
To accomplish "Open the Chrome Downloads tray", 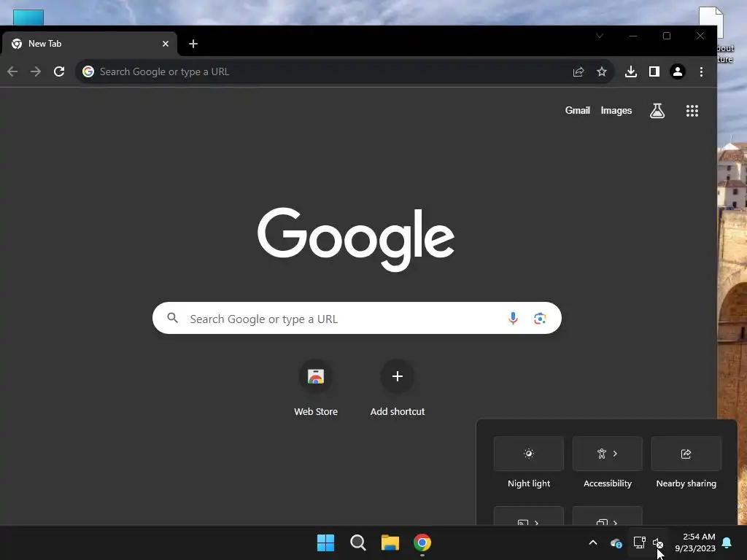I will [x=631, y=71].
